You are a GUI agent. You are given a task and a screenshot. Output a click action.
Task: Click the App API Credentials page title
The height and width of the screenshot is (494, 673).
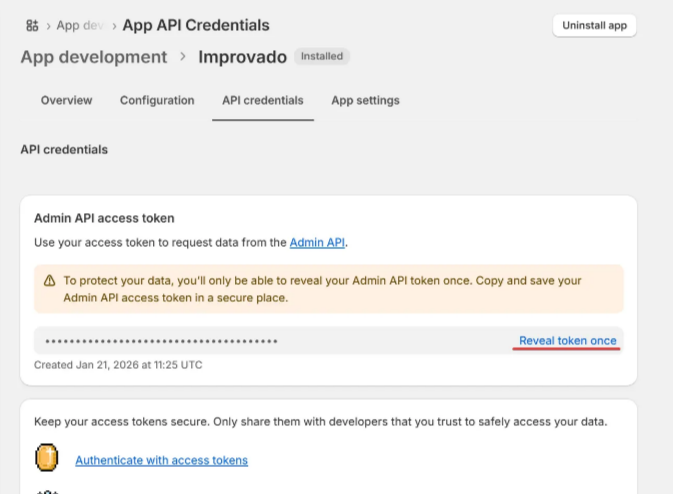click(x=196, y=25)
